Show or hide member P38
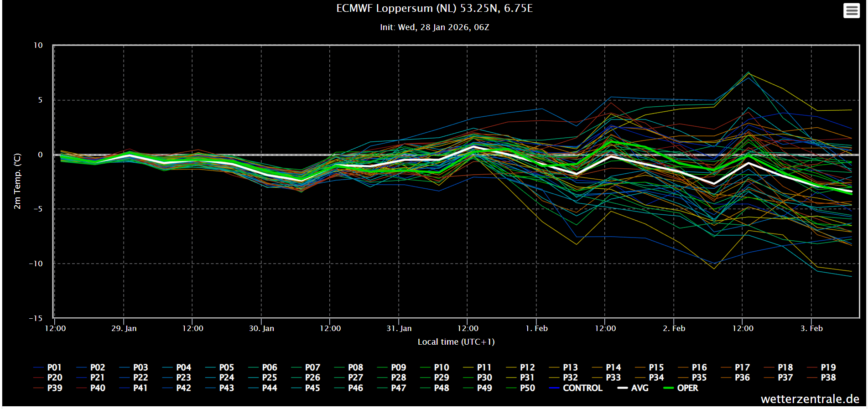The width and height of the screenshot is (868, 409). point(821,378)
